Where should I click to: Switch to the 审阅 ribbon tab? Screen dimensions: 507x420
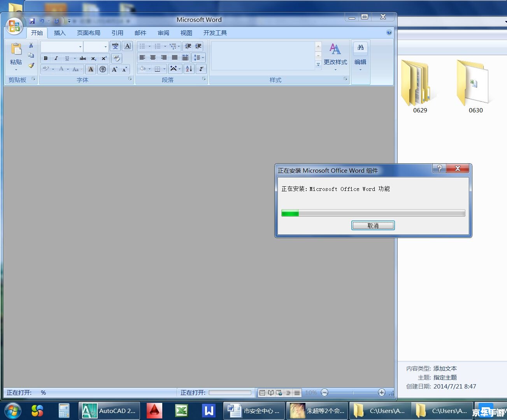pyautogui.click(x=163, y=33)
